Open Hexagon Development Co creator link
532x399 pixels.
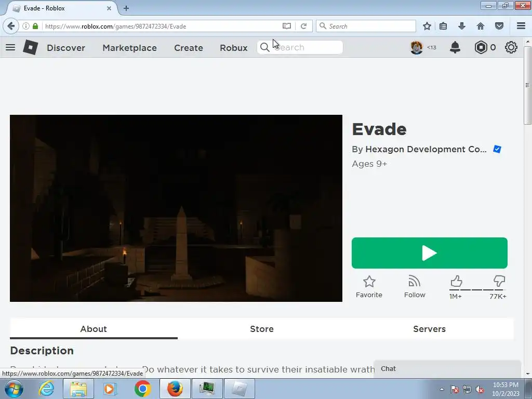pyautogui.click(x=426, y=149)
